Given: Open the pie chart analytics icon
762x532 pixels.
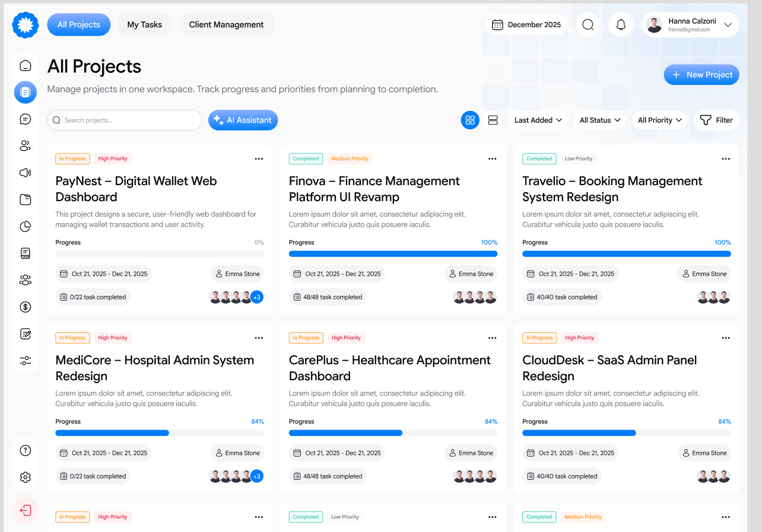Looking at the screenshot, I should coord(25,226).
